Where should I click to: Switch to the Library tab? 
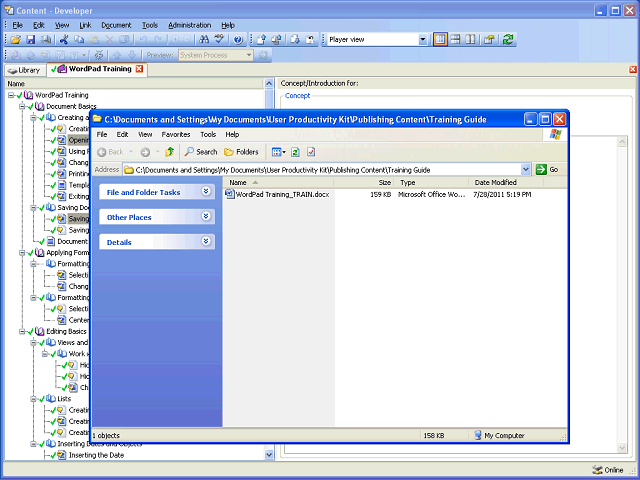coord(25,70)
